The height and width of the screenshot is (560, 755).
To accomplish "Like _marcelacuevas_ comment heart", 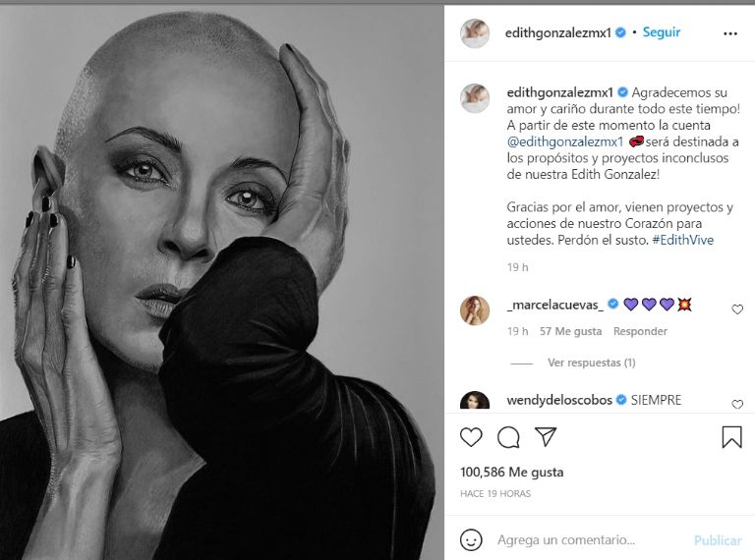I will [x=737, y=309].
